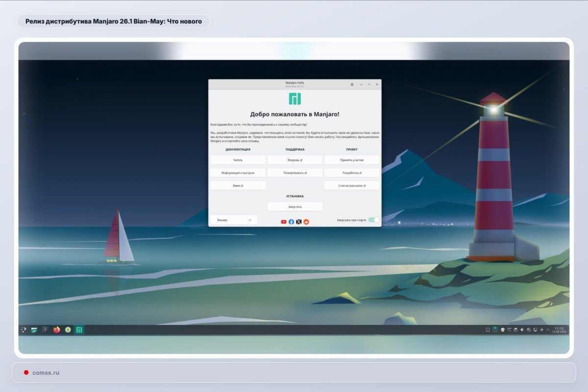Open the Reddit social link icon
This screenshot has height=392, width=588.
pos(306,222)
